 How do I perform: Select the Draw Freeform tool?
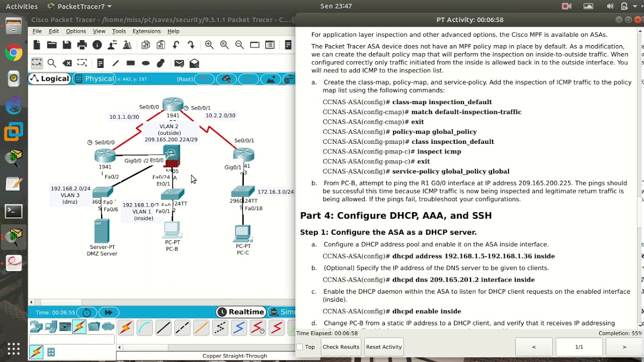point(160,63)
